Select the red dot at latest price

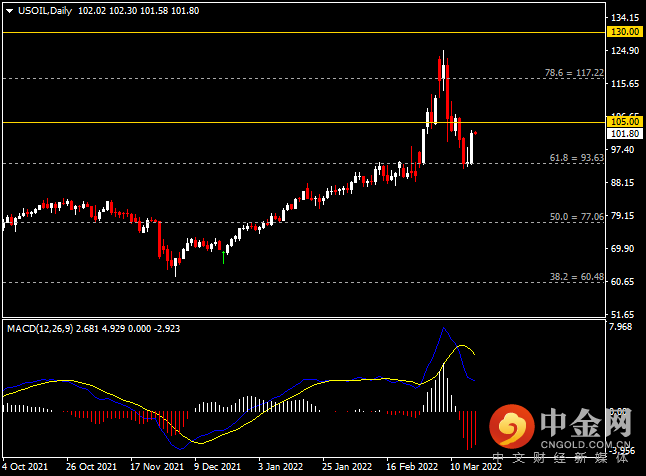pos(475,133)
